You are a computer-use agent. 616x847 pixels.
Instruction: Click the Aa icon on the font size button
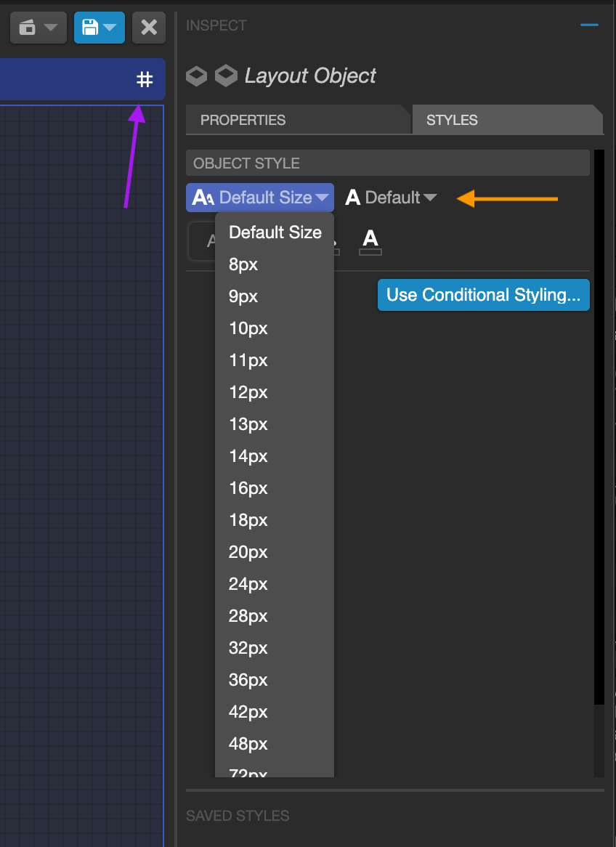(x=203, y=197)
